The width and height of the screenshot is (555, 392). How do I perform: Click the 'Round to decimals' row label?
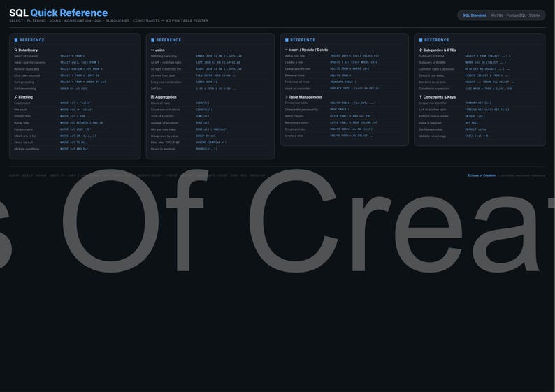(163, 149)
